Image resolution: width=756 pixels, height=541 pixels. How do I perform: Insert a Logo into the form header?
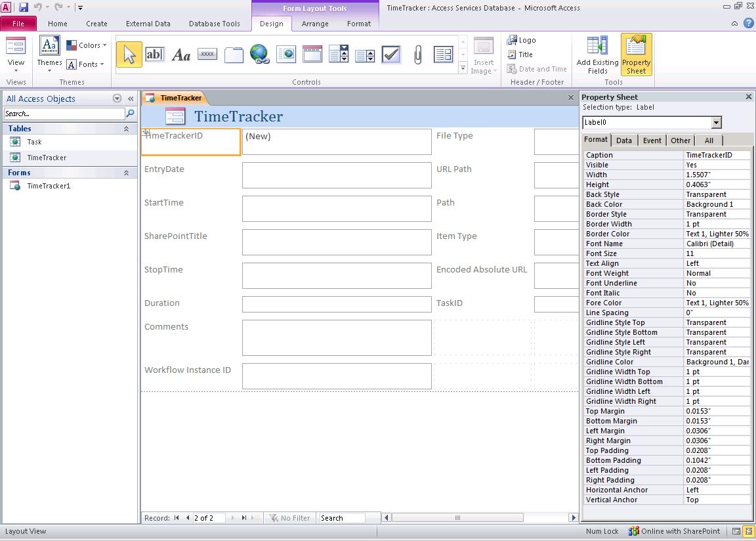coord(520,39)
